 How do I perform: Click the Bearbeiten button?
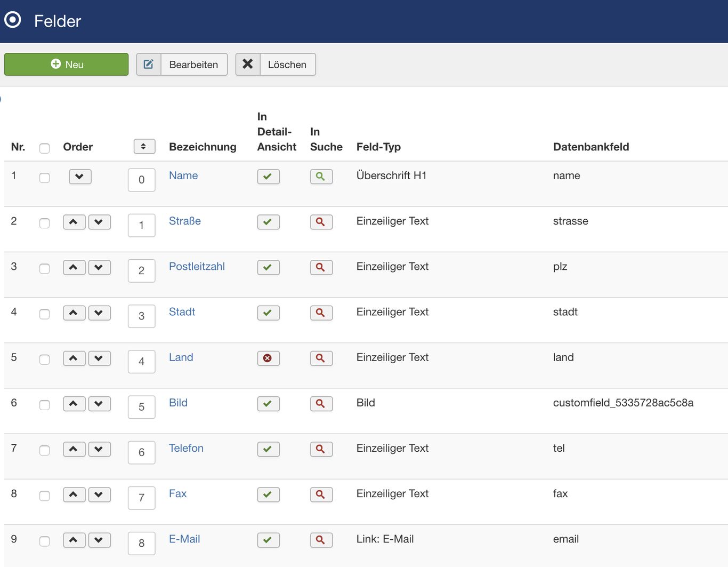182,64
